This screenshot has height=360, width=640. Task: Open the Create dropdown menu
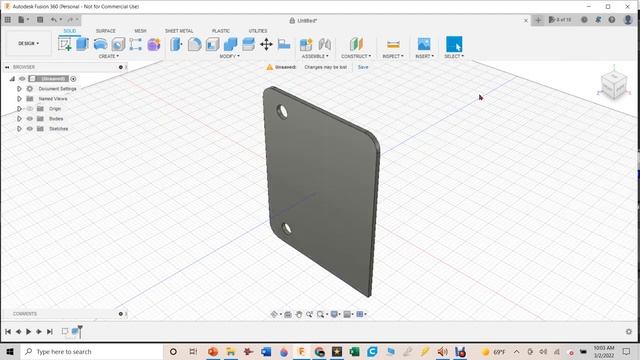109,56
